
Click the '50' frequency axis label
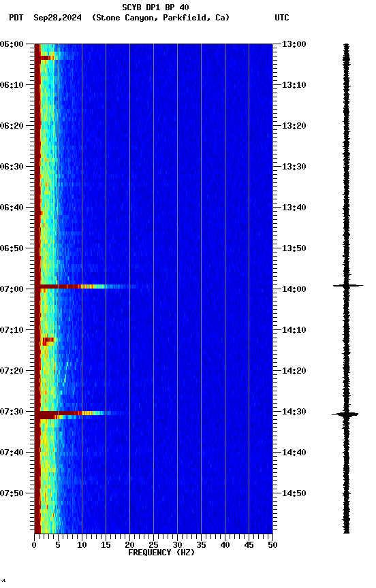273,545
